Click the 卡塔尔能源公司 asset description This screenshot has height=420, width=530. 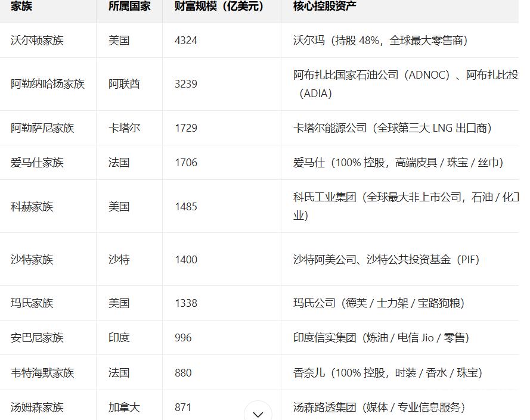[x=392, y=128]
